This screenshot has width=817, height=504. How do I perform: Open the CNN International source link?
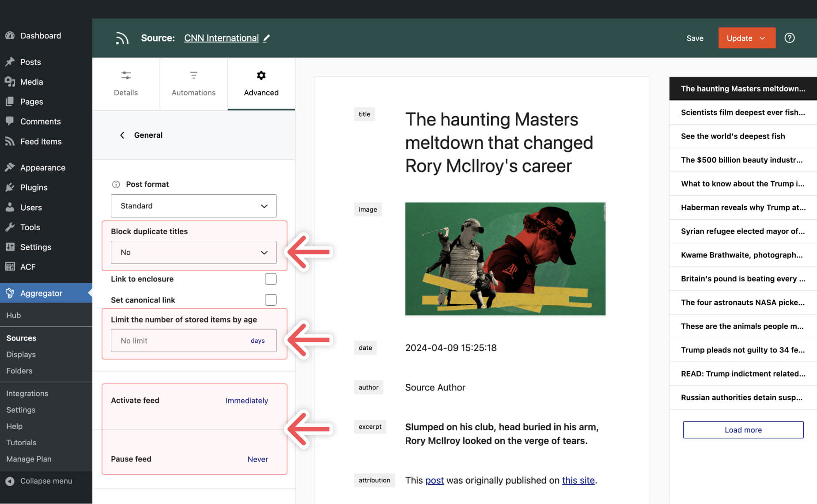(221, 38)
